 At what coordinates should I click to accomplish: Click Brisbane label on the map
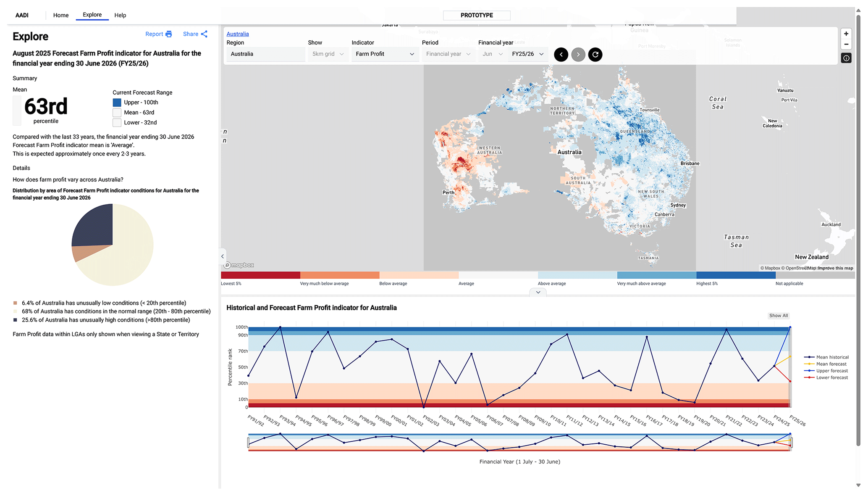point(690,164)
